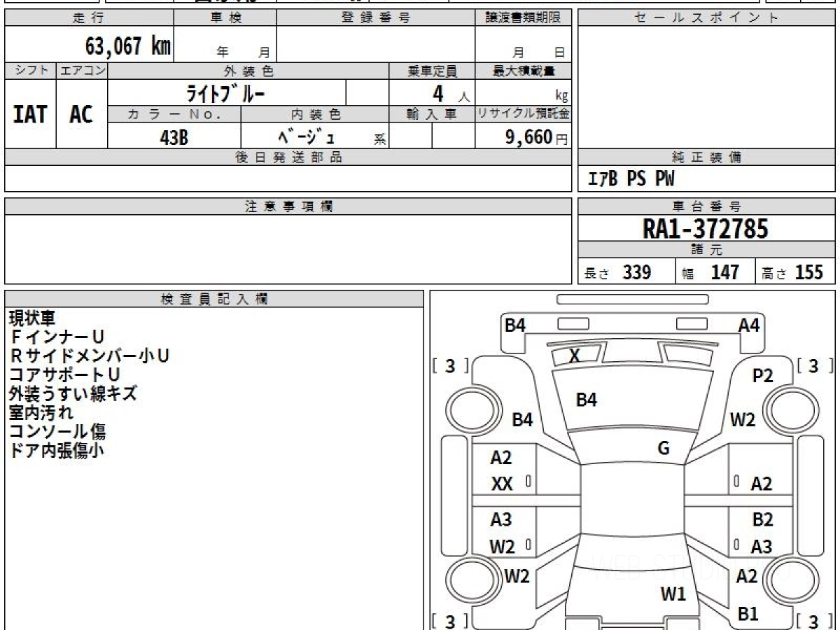This screenshot has width=840, height=630.
Task: Click the 車台番号 heading
Action: (x=707, y=206)
